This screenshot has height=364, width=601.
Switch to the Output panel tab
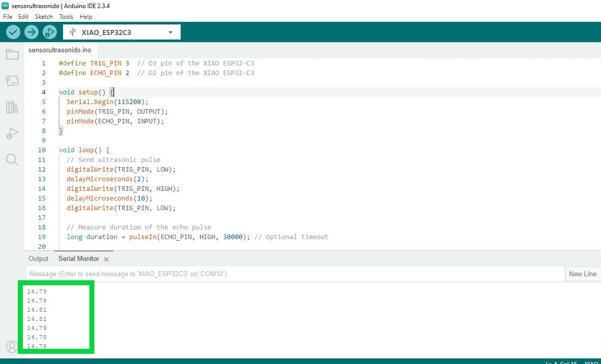[x=39, y=258]
